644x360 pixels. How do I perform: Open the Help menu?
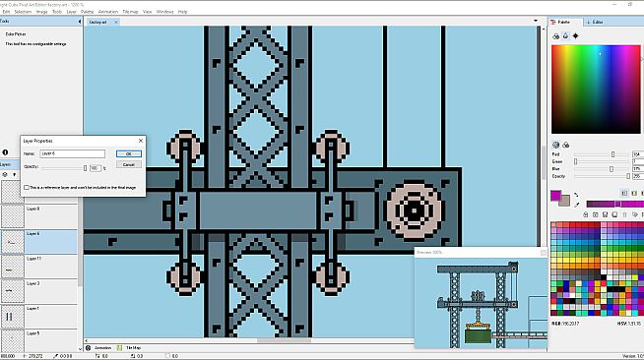click(x=183, y=12)
